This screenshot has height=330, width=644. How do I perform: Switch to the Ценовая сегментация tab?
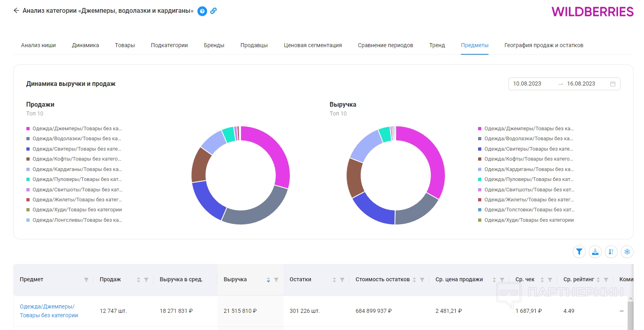[313, 45]
